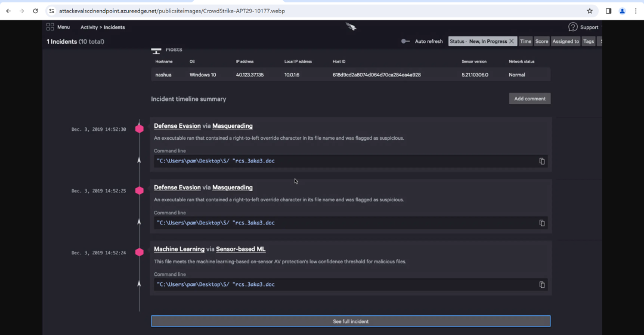This screenshot has width=644, height=335.
Task: Copy command line of 14:52:24 event
Action: tap(541, 285)
